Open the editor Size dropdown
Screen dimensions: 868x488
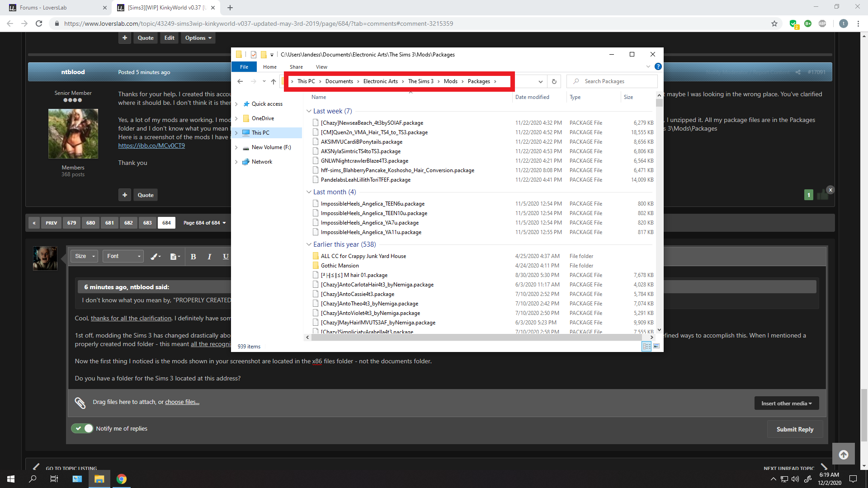coord(85,256)
